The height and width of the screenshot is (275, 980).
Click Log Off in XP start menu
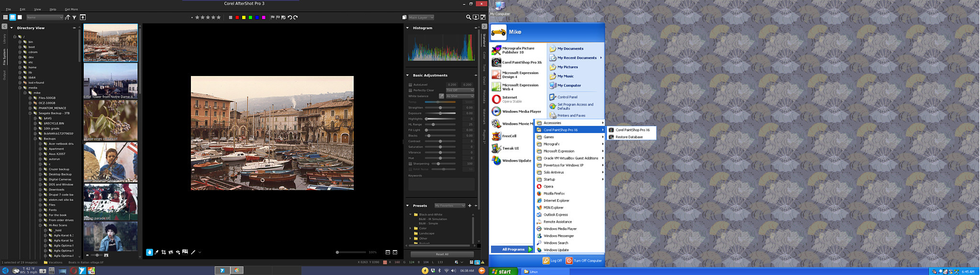pos(552,261)
